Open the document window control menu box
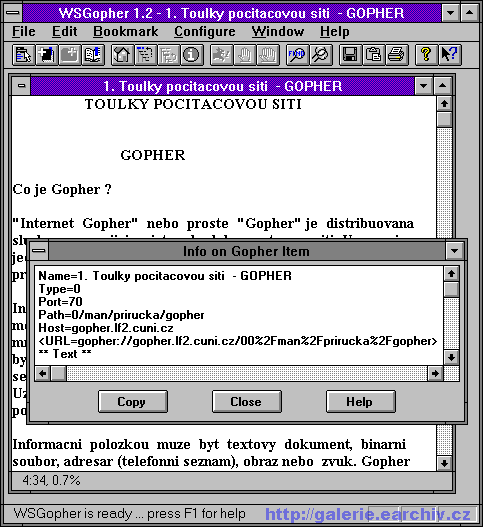483x527 pixels. [x=22, y=86]
